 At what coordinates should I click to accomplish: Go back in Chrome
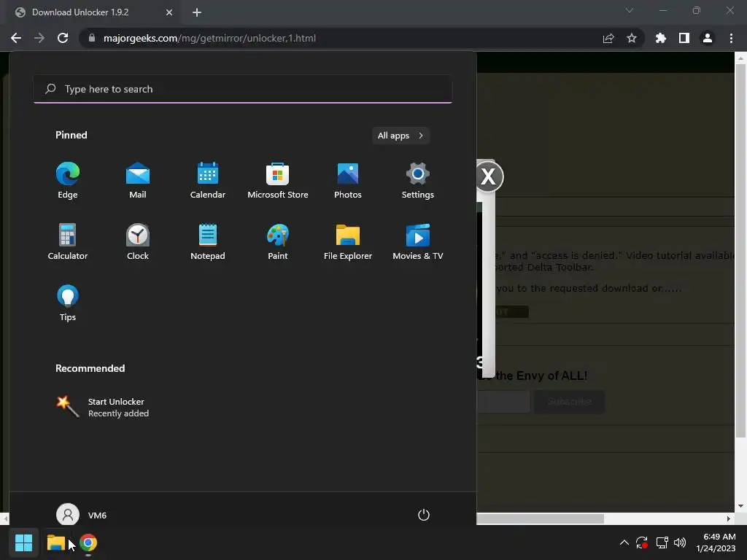coord(16,38)
